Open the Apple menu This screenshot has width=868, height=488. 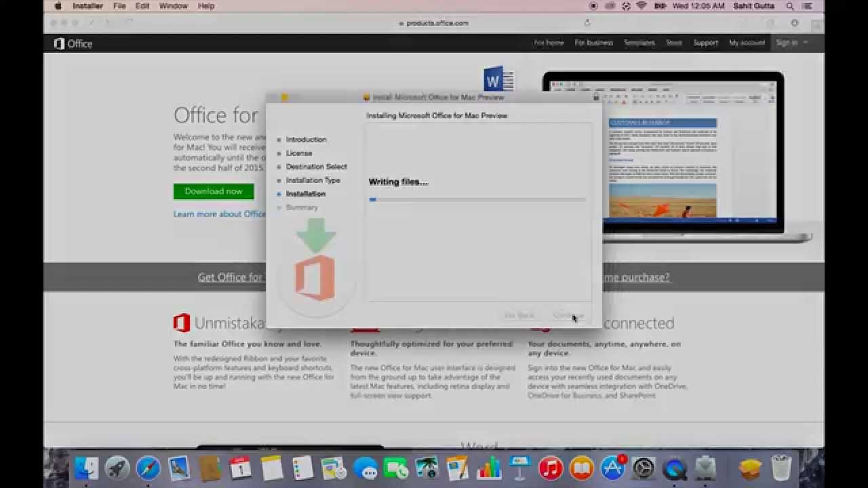(58, 6)
